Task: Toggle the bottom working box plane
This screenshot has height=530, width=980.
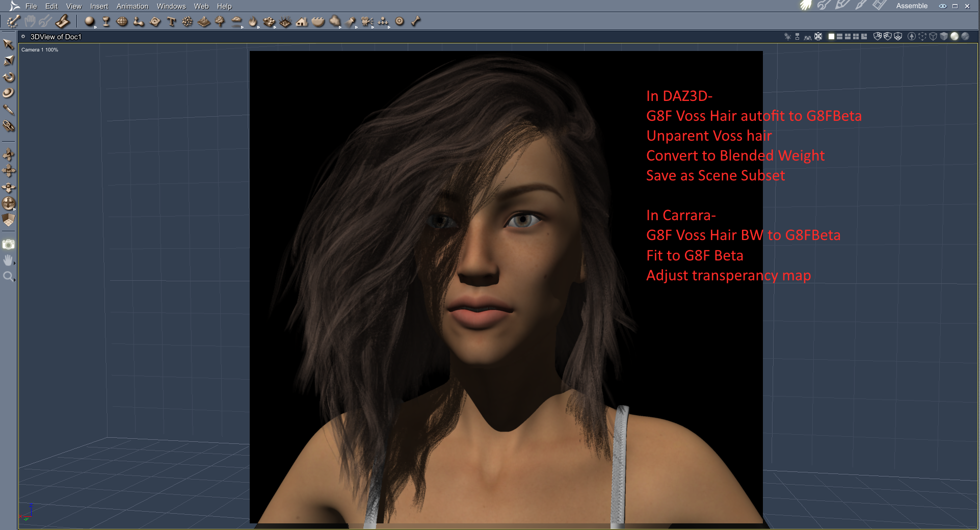Action: point(898,37)
